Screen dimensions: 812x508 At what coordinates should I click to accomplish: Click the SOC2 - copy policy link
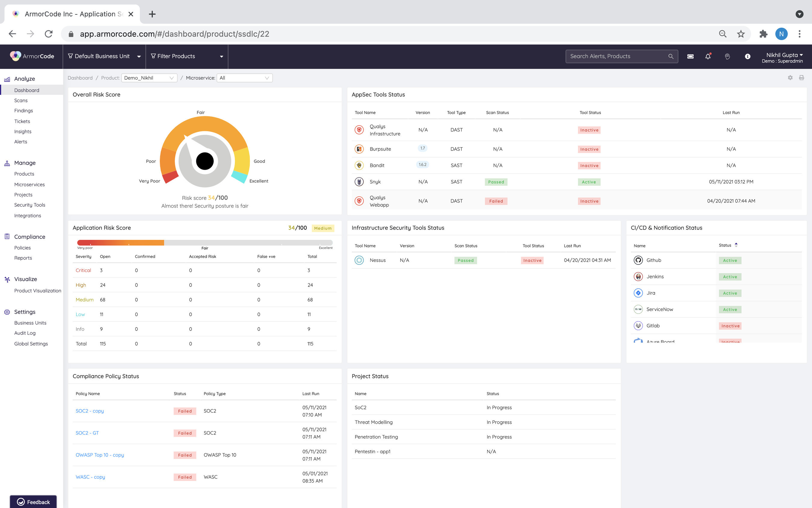click(x=89, y=411)
